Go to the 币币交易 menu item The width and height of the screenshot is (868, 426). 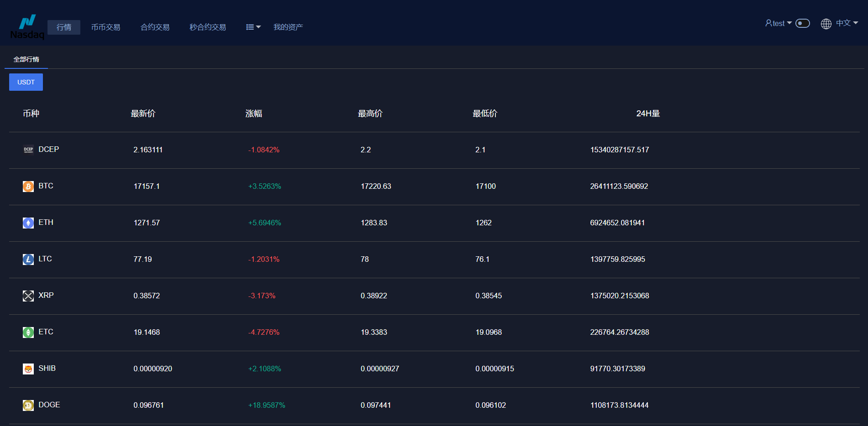[x=105, y=27]
